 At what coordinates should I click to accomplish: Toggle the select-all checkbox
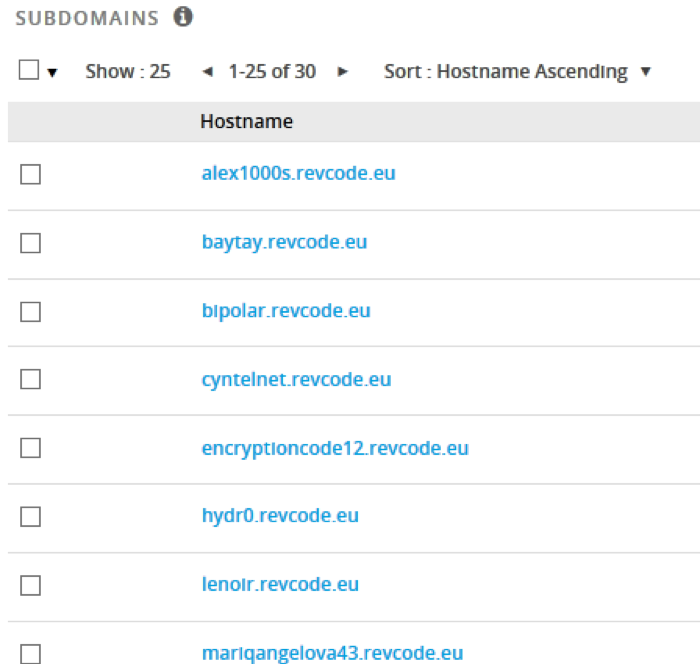point(29,70)
